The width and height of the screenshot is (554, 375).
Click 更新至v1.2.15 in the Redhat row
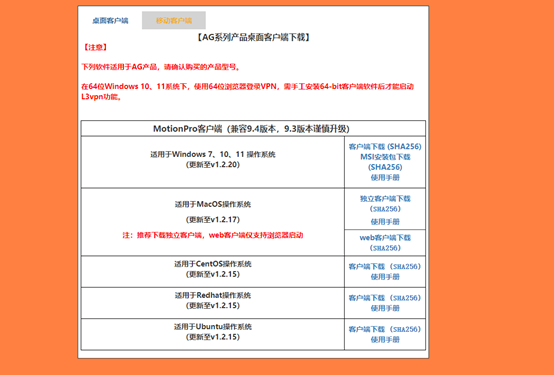pyautogui.click(x=213, y=305)
